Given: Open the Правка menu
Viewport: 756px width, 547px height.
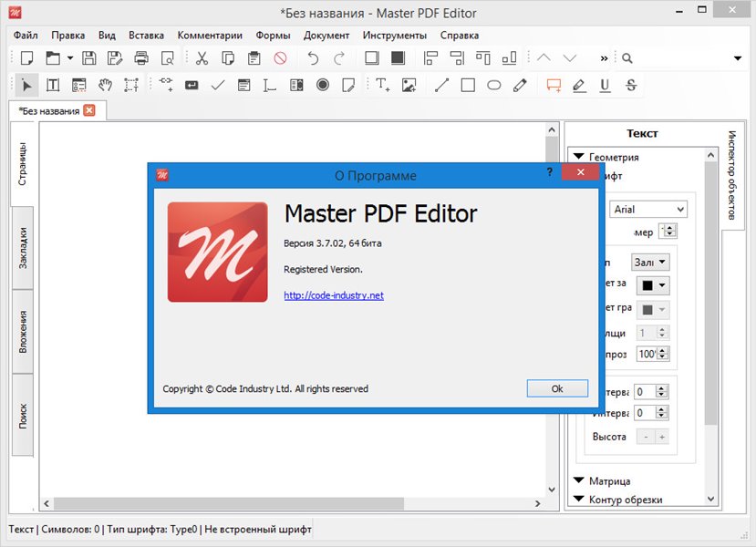Looking at the screenshot, I should pyautogui.click(x=68, y=36).
